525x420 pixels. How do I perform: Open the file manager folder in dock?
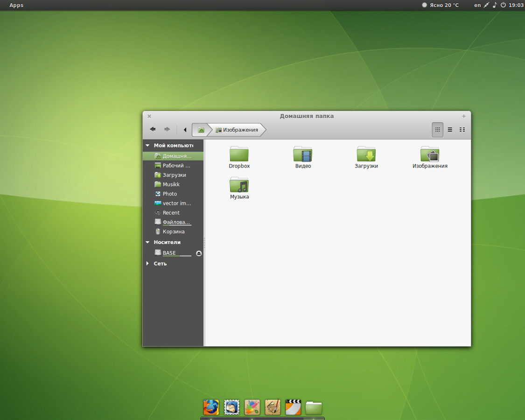[314, 408]
